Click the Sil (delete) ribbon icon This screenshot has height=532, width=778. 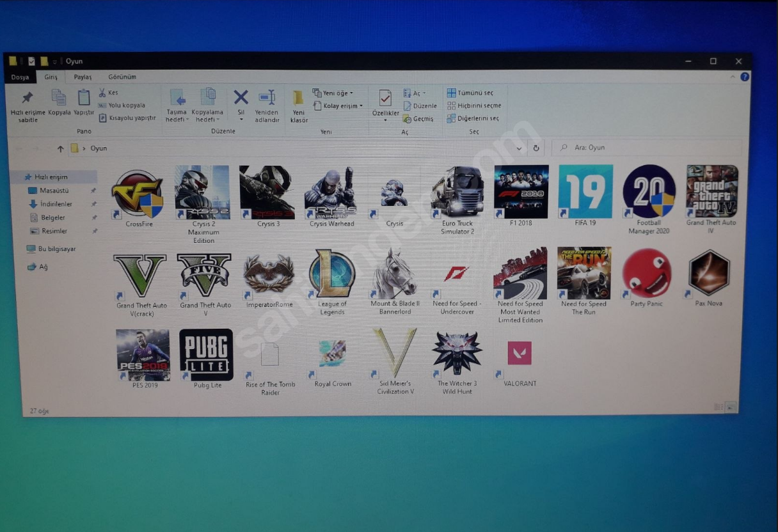[241, 105]
